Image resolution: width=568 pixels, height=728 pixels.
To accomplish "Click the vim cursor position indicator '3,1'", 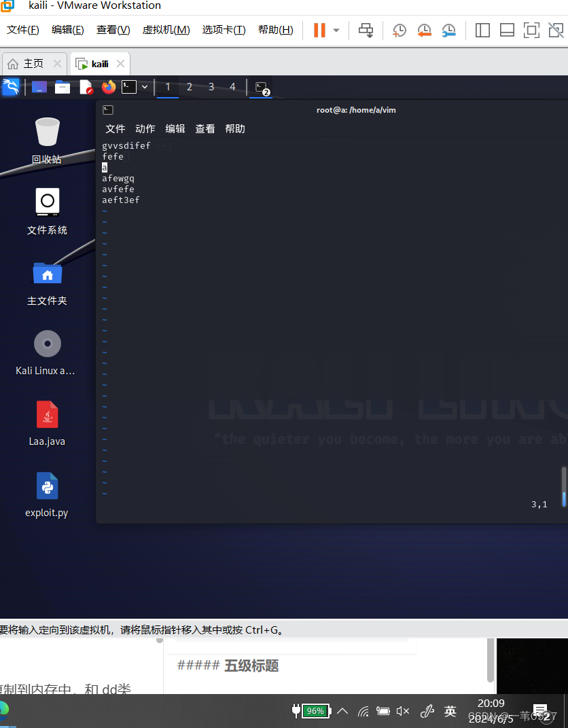I will pos(539,504).
